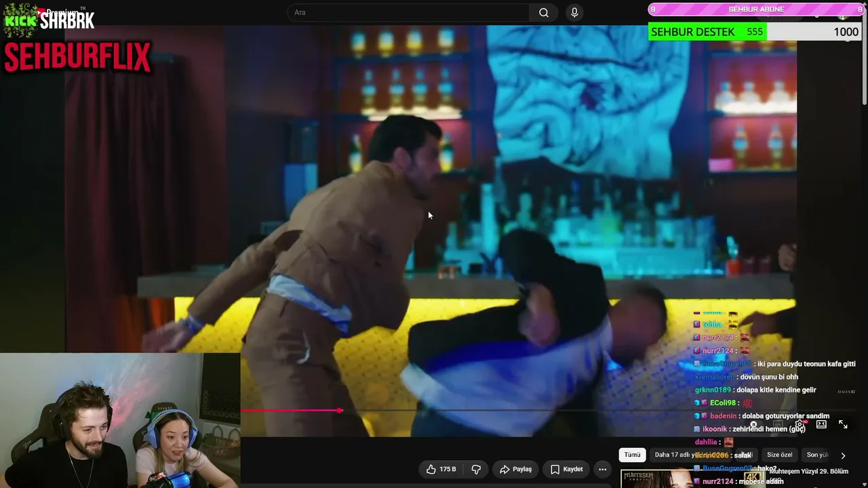This screenshot has width=868, height=488.
Task: Switch the player to theater mode
Action: (x=821, y=424)
